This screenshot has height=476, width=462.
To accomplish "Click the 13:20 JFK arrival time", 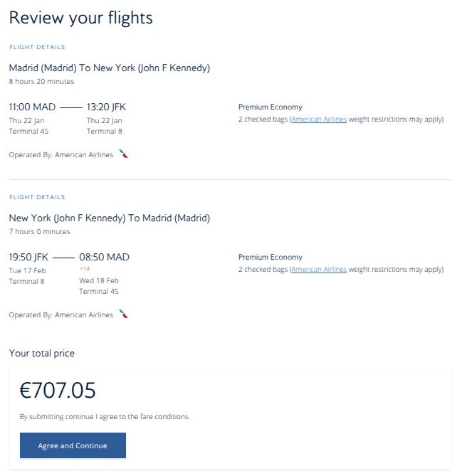I will (x=106, y=107).
